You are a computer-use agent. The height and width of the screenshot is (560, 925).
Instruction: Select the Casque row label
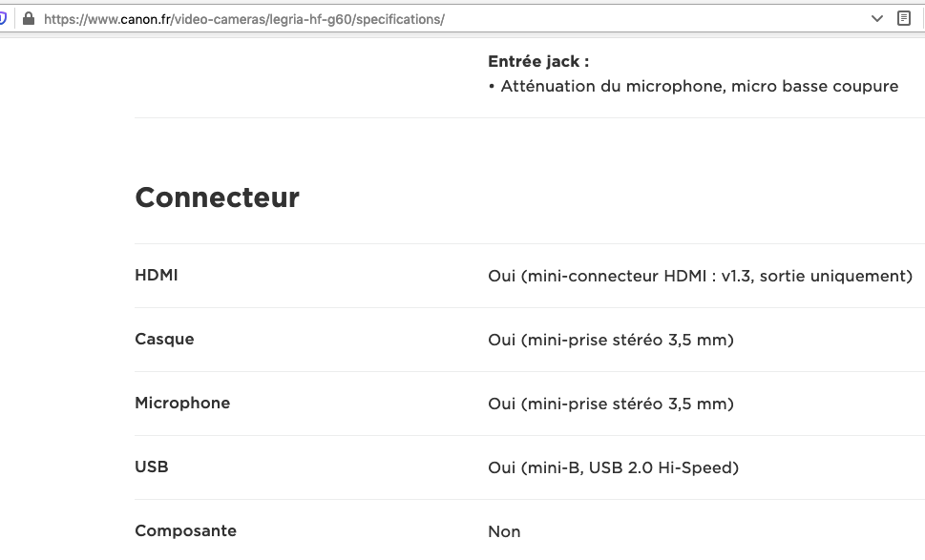coord(164,339)
